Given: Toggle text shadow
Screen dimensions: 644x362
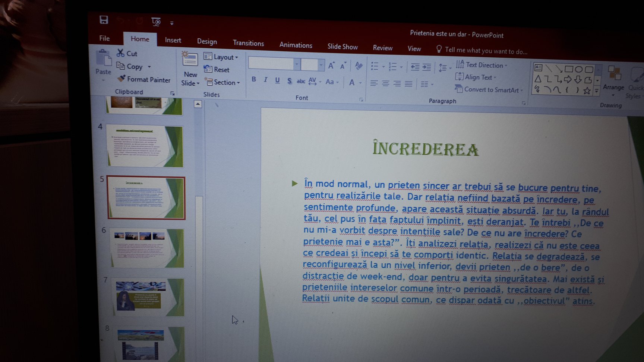Looking at the screenshot, I should pyautogui.click(x=290, y=81).
